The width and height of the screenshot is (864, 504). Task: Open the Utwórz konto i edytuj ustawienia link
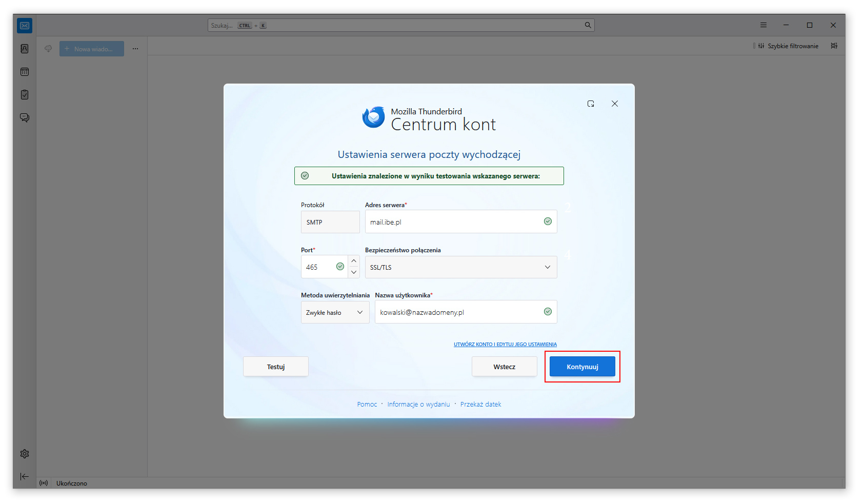(505, 345)
